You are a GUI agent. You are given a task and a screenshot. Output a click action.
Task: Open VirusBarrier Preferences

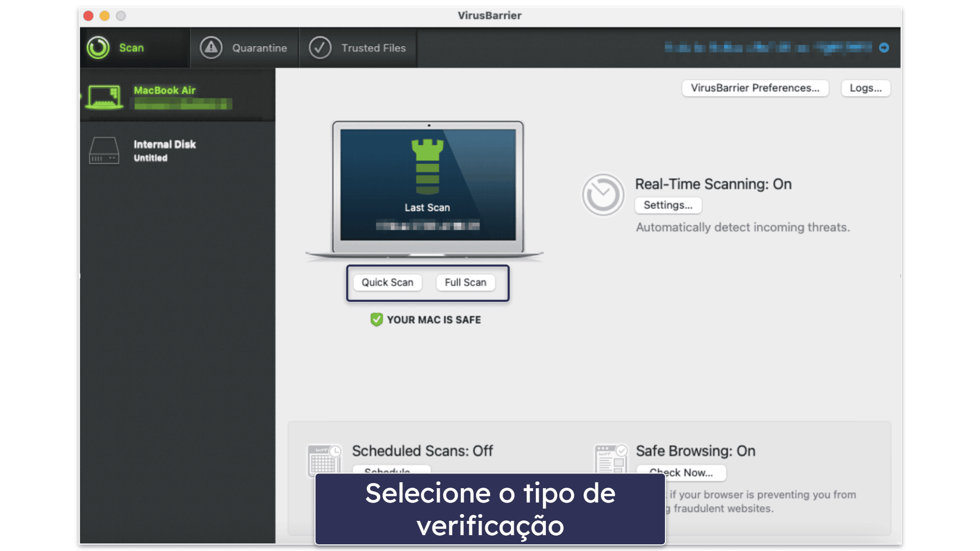(755, 88)
